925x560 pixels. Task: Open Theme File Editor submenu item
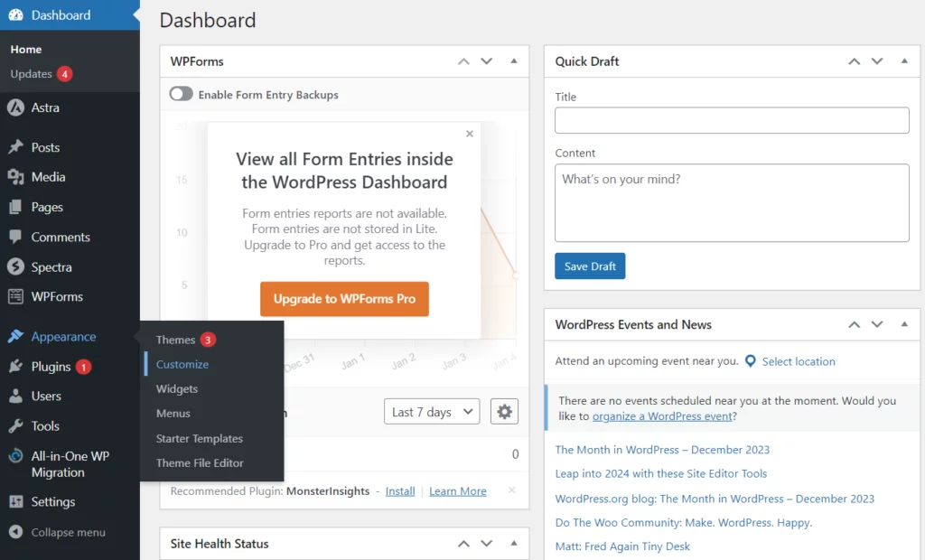coord(200,462)
